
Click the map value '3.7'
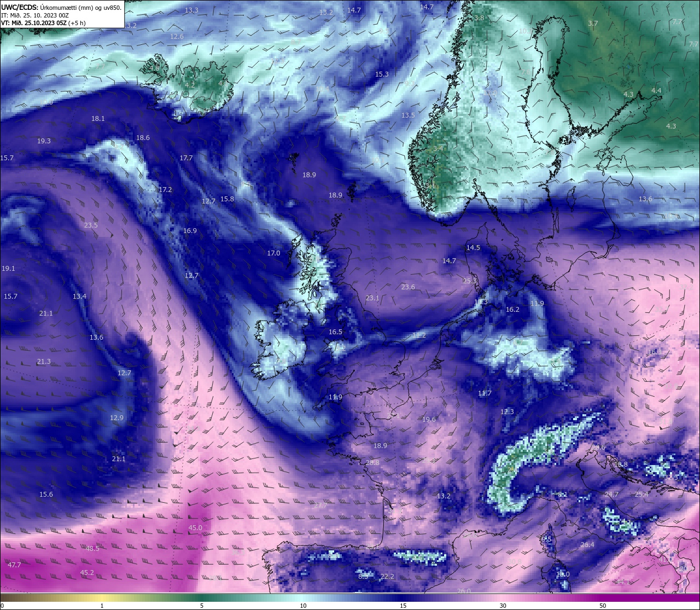[593, 24]
